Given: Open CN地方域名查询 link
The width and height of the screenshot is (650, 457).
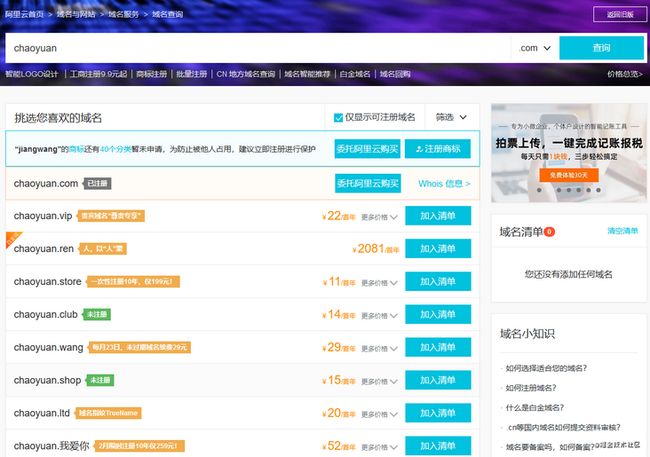Looking at the screenshot, I should (245, 74).
